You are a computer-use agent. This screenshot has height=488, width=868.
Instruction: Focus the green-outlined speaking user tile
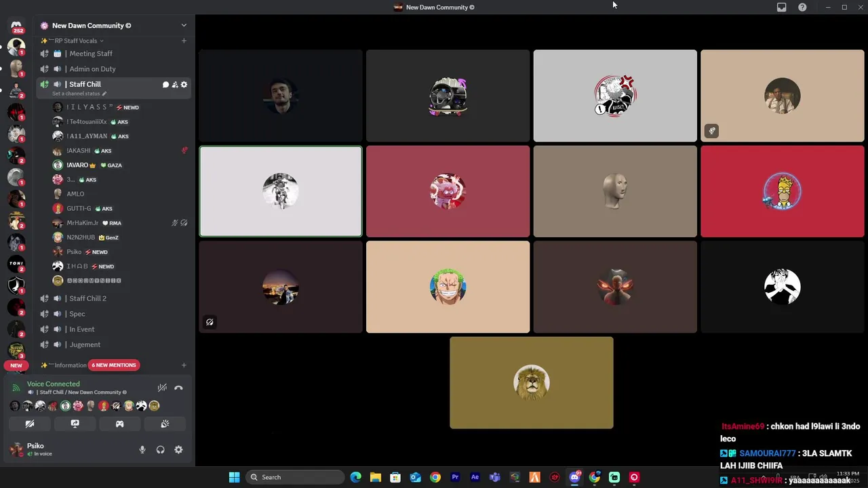pos(281,192)
